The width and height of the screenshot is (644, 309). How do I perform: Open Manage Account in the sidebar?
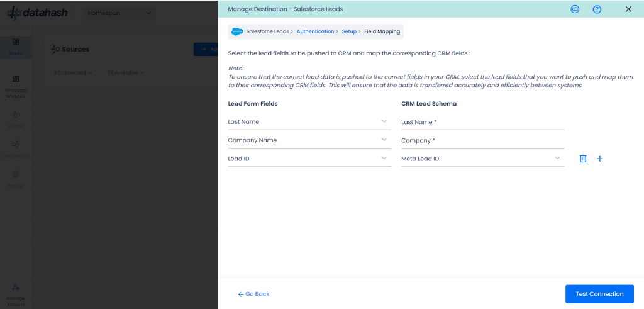(16, 295)
